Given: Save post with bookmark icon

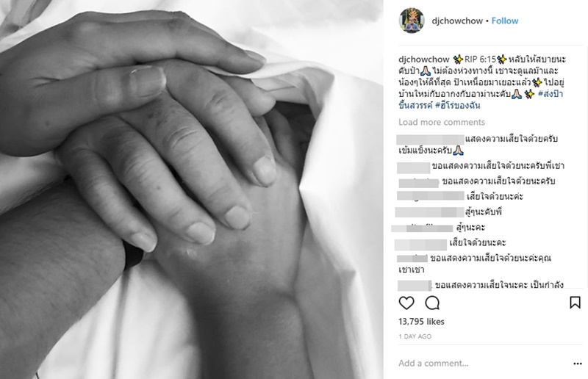Looking at the screenshot, I should click(575, 303).
